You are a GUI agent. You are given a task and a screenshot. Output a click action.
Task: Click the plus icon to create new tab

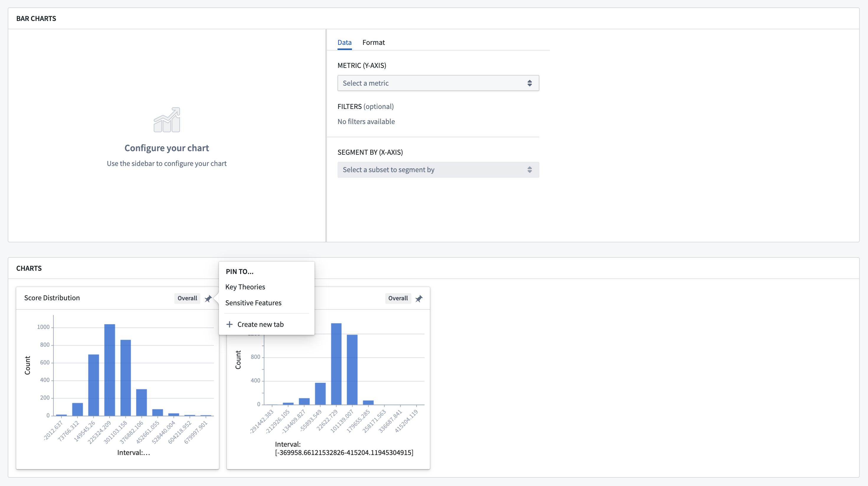[x=229, y=324]
